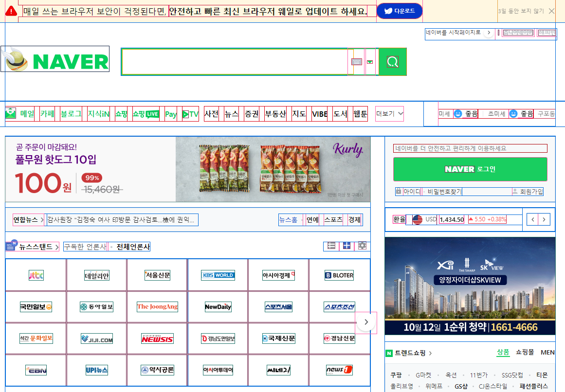Open 지식iN from the service menu
The width and height of the screenshot is (565, 392).
[x=98, y=114]
